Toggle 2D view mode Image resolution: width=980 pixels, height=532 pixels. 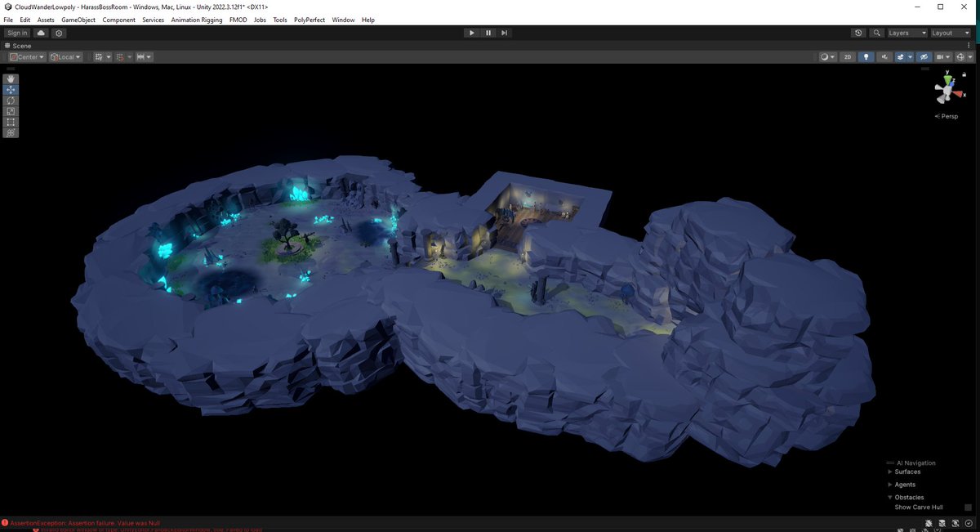848,57
